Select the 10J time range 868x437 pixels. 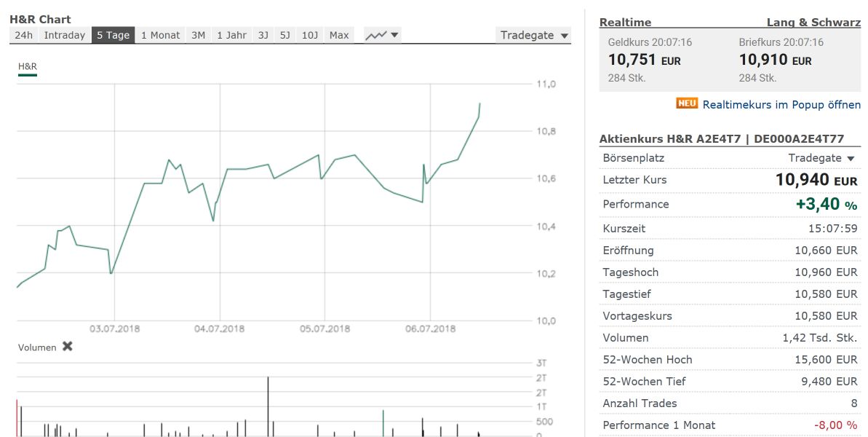[310, 35]
